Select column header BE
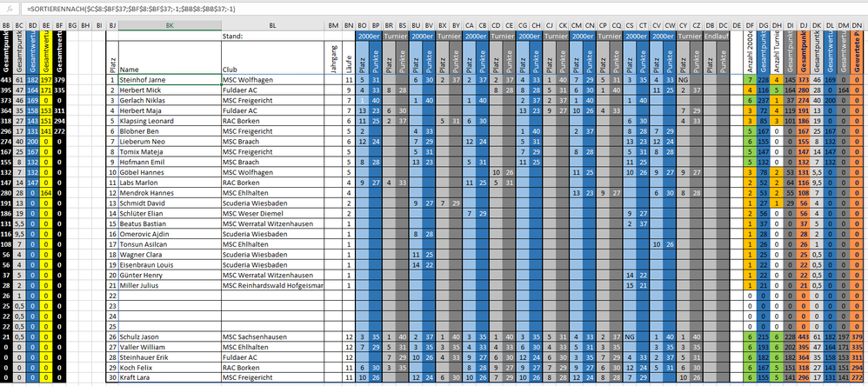868x386 pixels. [x=46, y=25]
